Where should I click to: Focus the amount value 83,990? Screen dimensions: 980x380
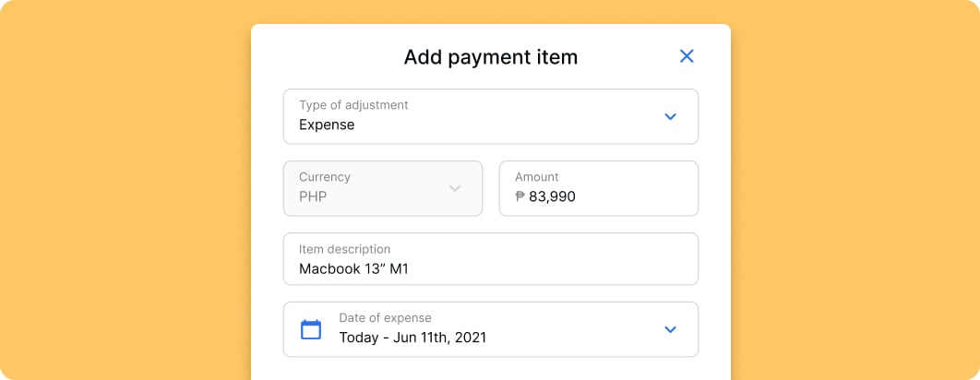pos(552,196)
